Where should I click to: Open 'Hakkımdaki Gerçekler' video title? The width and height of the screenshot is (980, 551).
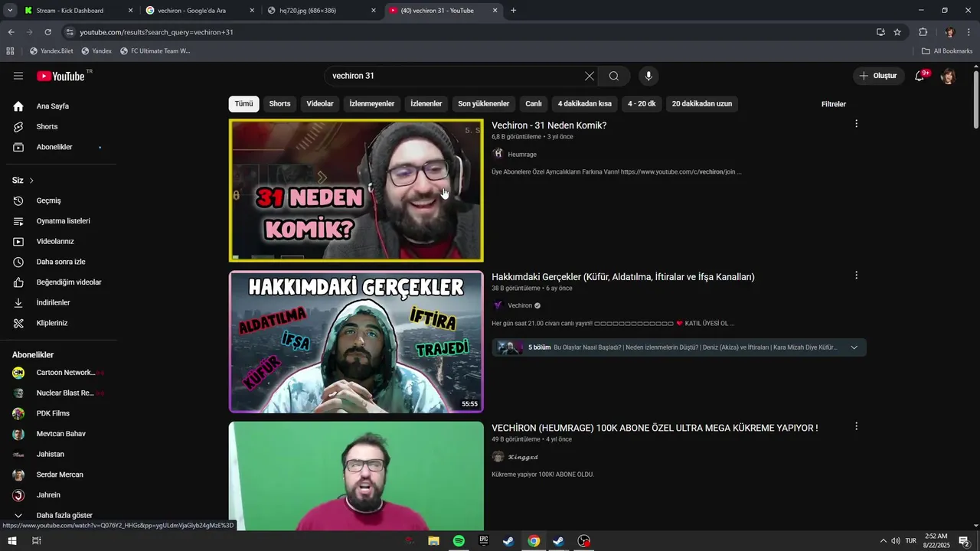623,277
